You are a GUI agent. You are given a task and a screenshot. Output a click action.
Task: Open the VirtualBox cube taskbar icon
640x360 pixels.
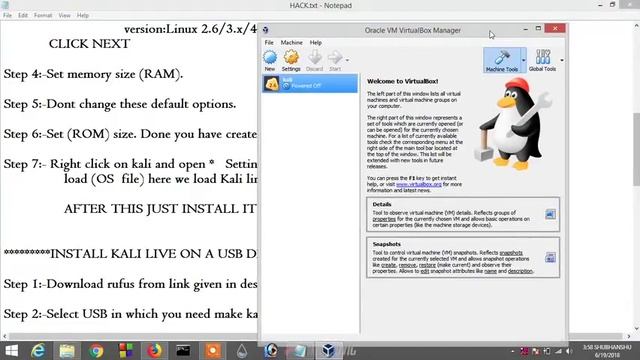pyautogui.click(x=329, y=351)
